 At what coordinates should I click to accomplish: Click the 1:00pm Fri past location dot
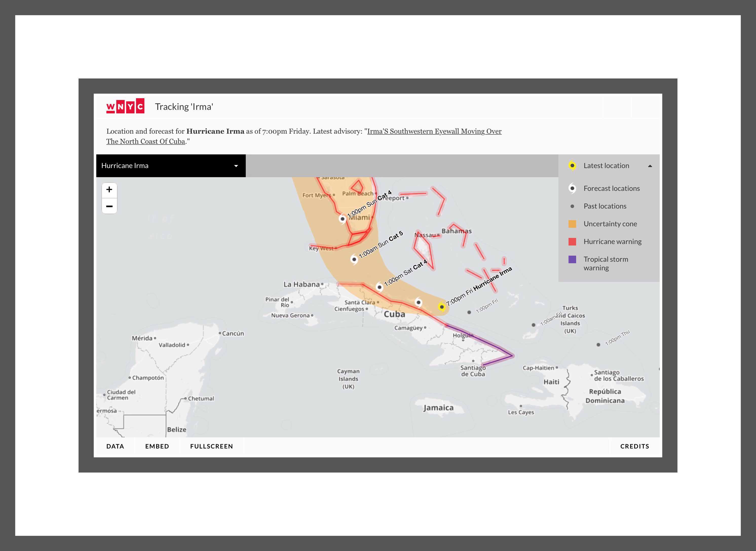click(469, 312)
